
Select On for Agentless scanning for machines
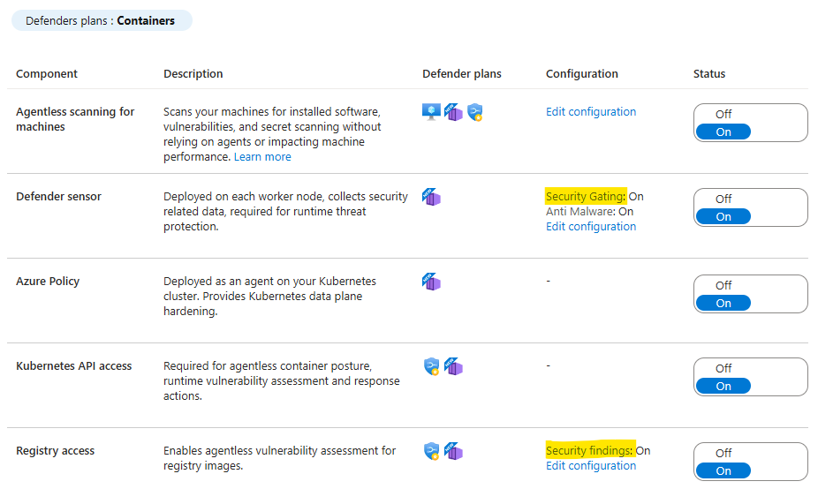pyautogui.click(x=723, y=132)
